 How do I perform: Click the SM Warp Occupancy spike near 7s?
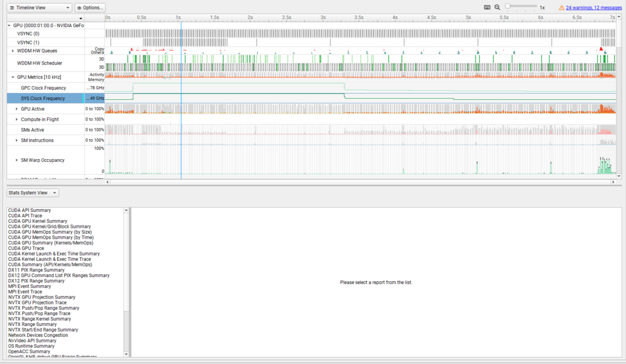coord(605,166)
